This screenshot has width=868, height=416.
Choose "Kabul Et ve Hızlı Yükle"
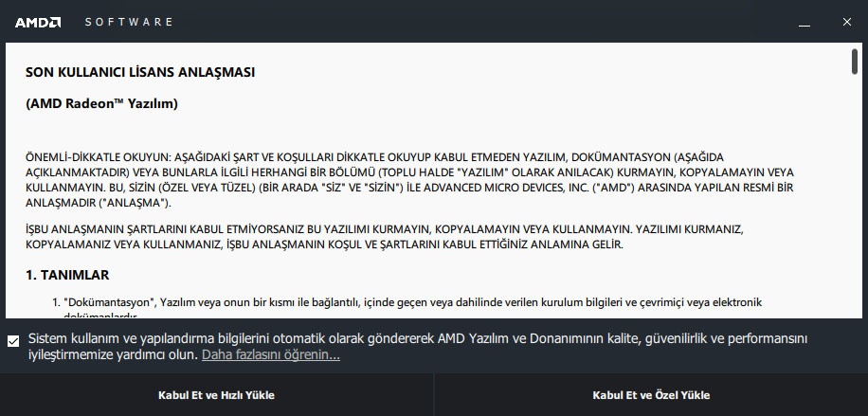click(216, 395)
